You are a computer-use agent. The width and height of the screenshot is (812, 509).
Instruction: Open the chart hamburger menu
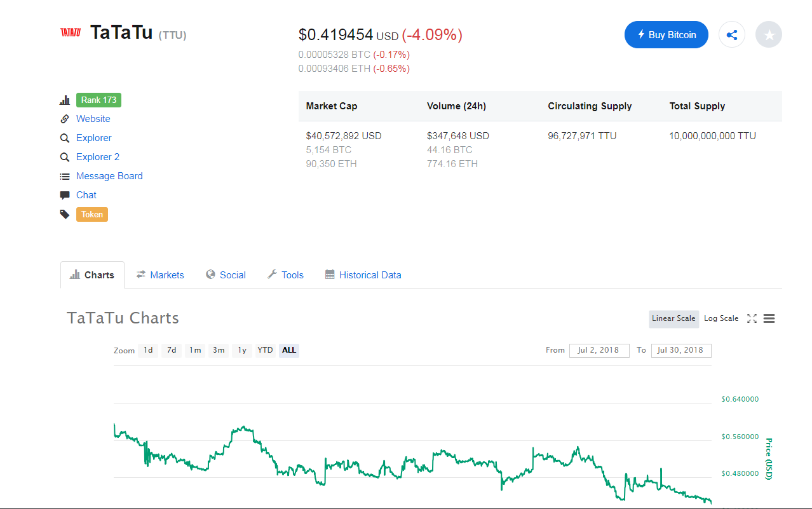pyautogui.click(x=769, y=318)
